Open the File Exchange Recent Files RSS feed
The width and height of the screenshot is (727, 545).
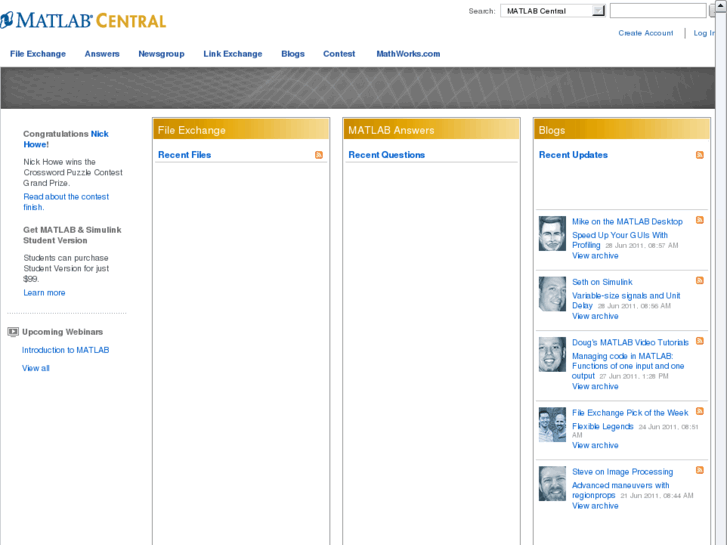(319, 155)
